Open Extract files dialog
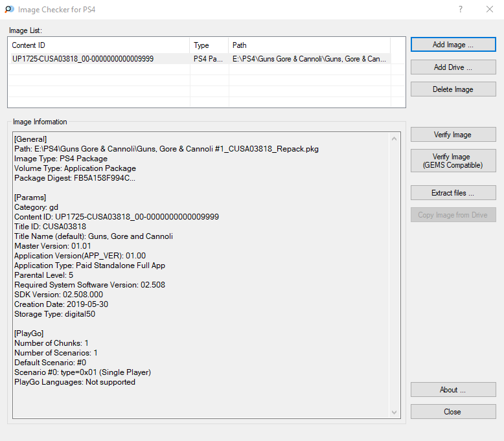This screenshot has height=441, width=504. click(453, 193)
